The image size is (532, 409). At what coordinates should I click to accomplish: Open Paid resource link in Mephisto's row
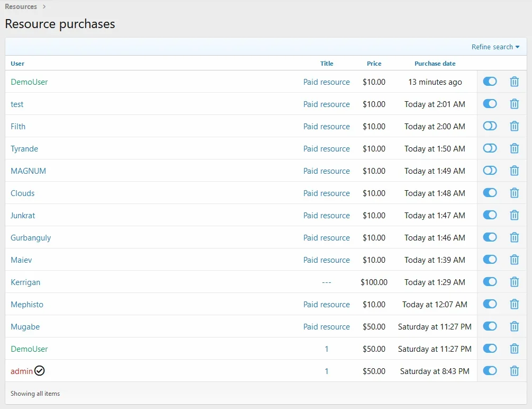pyautogui.click(x=326, y=304)
